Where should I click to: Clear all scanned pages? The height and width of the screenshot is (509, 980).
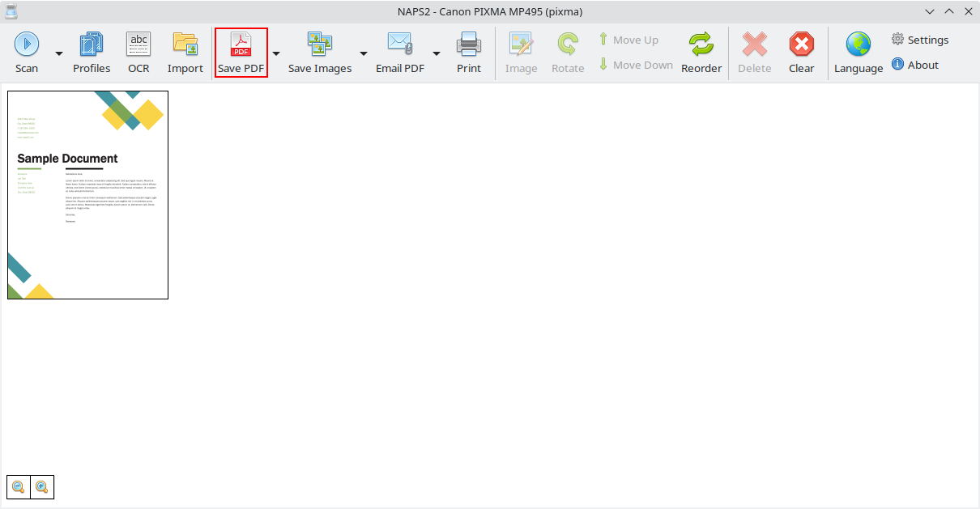click(801, 45)
